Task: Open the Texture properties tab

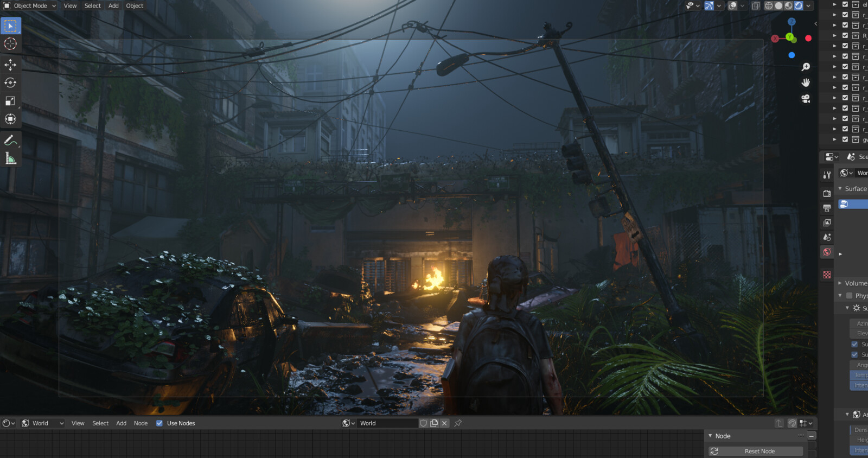Action: tap(827, 275)
